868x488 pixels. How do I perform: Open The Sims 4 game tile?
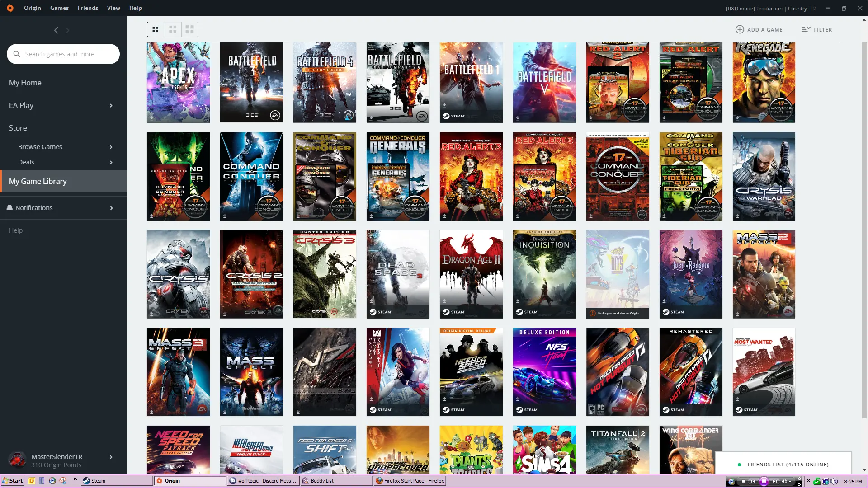(x=544, y=450)
